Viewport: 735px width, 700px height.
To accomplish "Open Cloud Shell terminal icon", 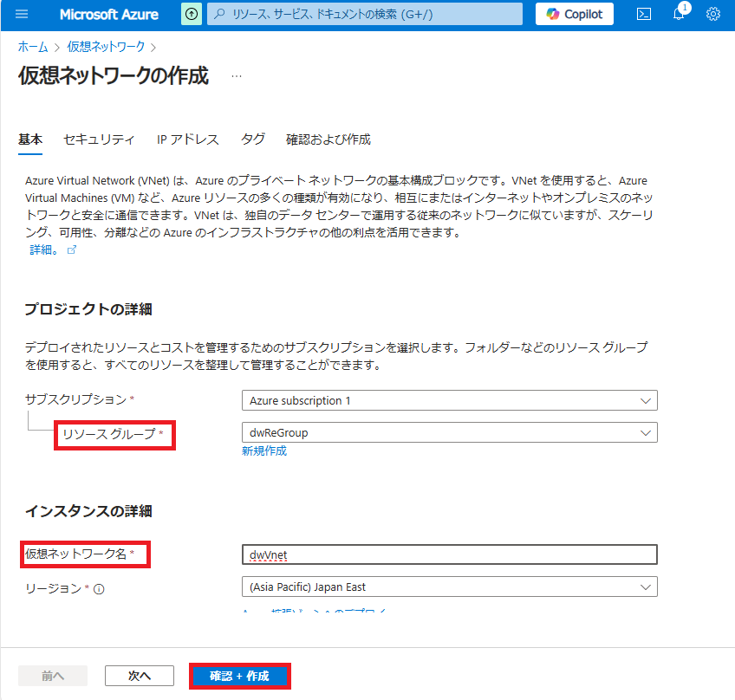I will 644,14.
